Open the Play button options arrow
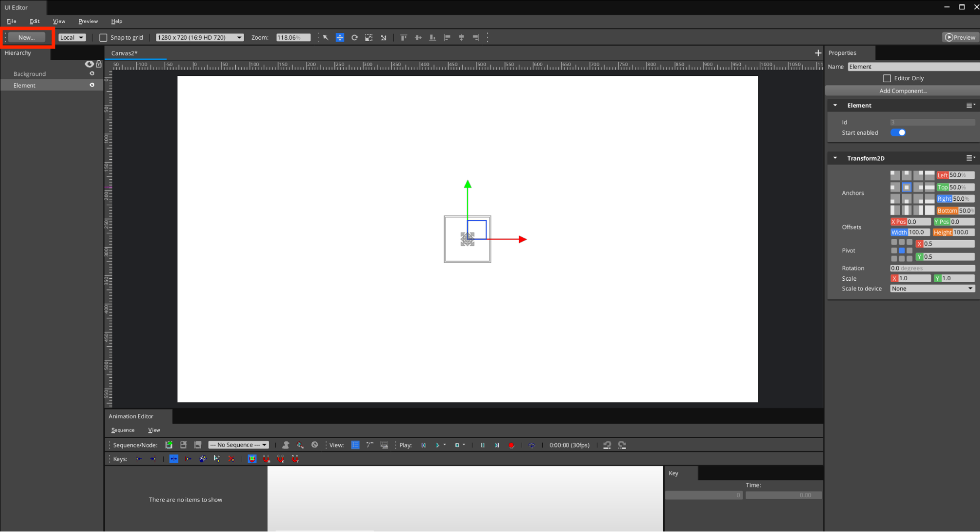 445,445
